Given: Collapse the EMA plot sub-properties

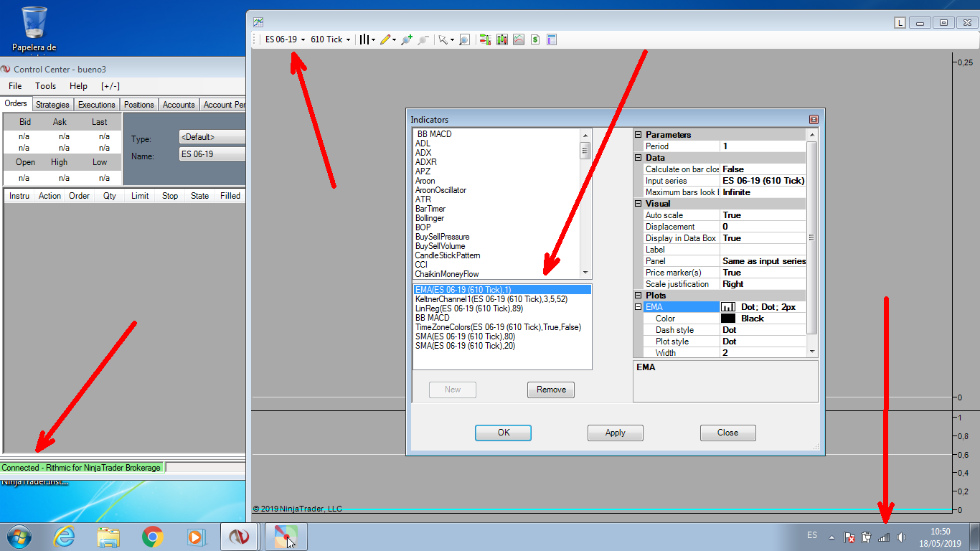Looking at the screenshot, I should [x=639, y=307].
